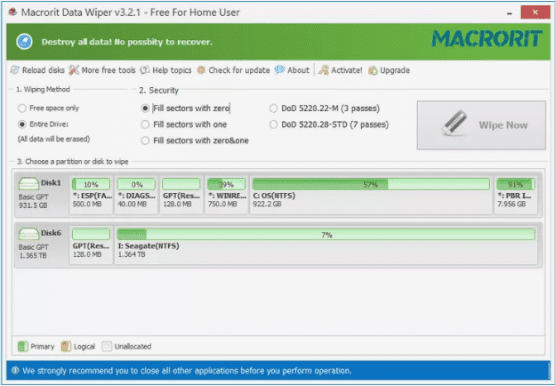This screenshot has height=386, width=555.
Task: Open More free tools menu
Action: coord(108,70)
